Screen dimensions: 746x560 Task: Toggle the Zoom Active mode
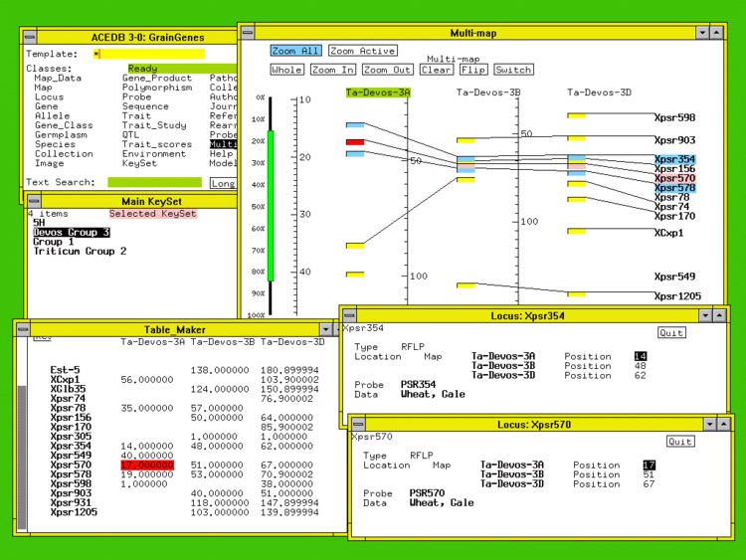pyautogui.click(x=362, y=51)
